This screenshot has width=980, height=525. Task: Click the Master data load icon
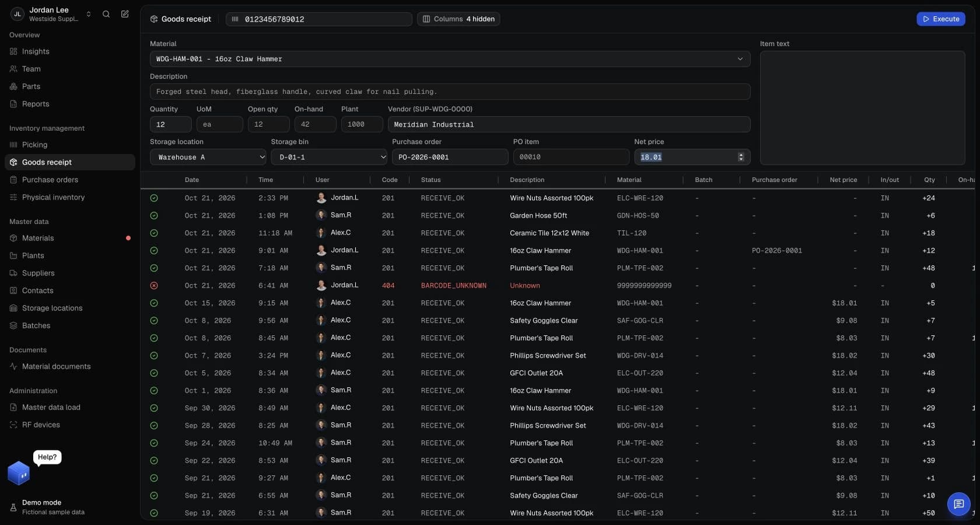pyautogui.click(x=13, y=407)
